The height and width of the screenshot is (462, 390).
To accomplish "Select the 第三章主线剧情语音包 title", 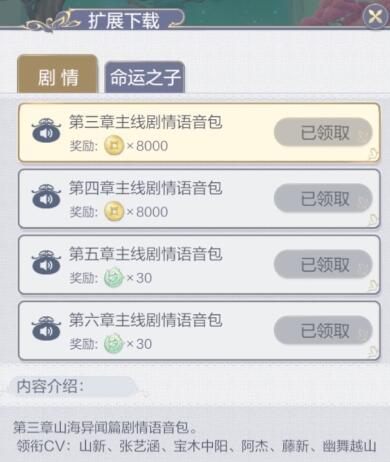I will tap(145, 122).
